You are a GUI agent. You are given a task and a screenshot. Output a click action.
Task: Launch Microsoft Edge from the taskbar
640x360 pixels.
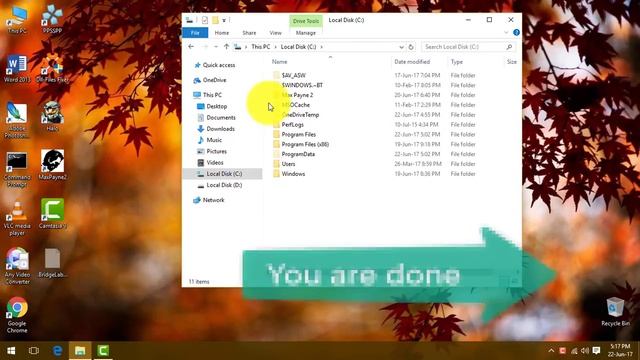(57, 351)
